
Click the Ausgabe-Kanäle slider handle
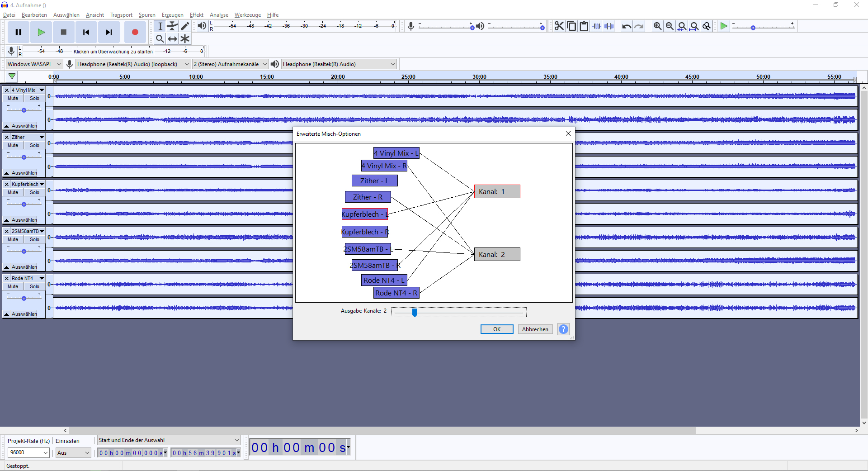tap(415, 312)
